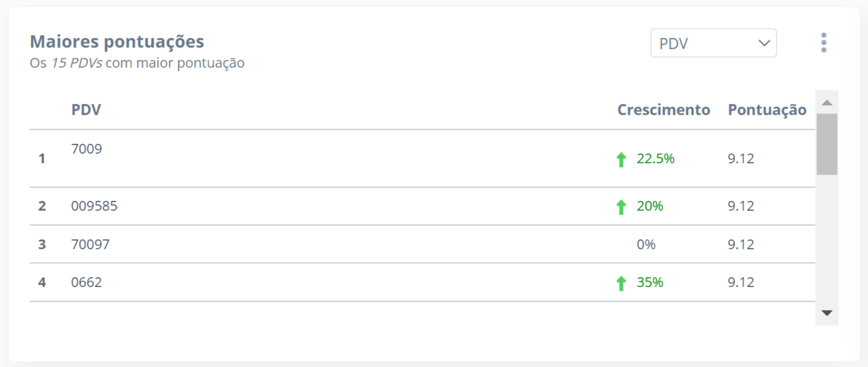Click scrollbar up arrow

coord(827,103)
